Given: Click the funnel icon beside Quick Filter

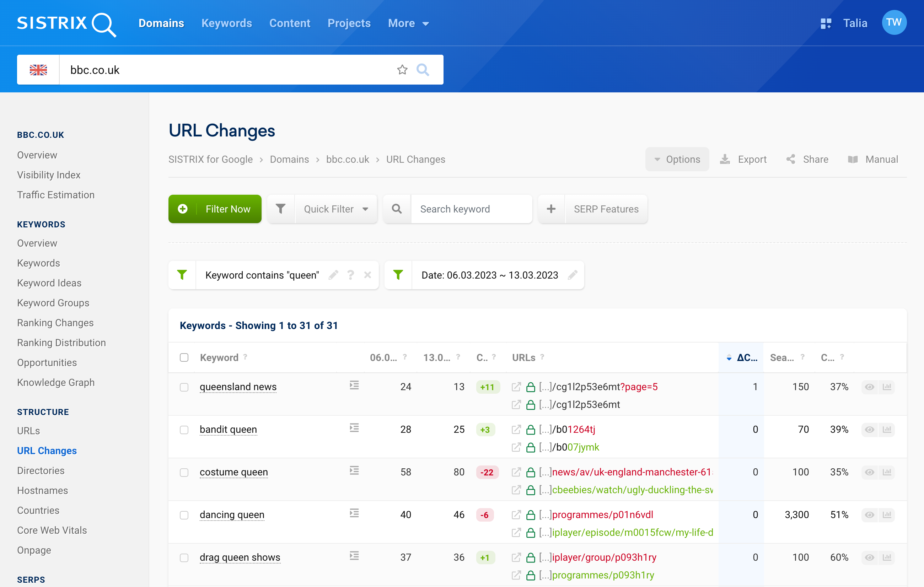Looking at the screenshot, I should coord(281,209).
